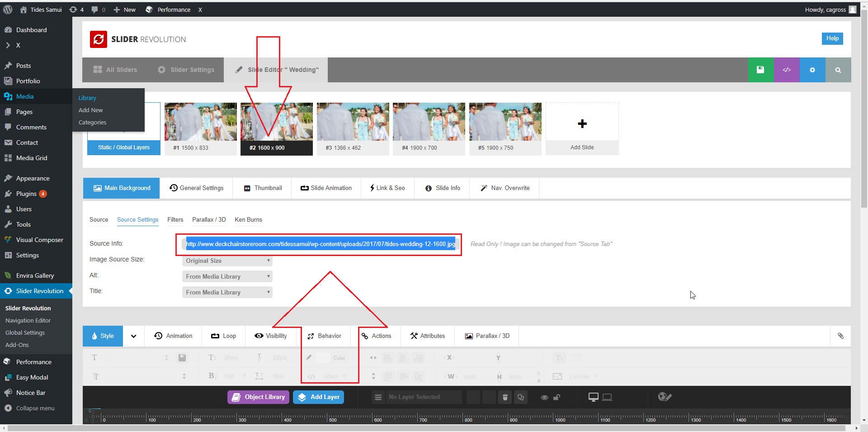Open the blue gear slider settings icon

click(x=812, y=70)
